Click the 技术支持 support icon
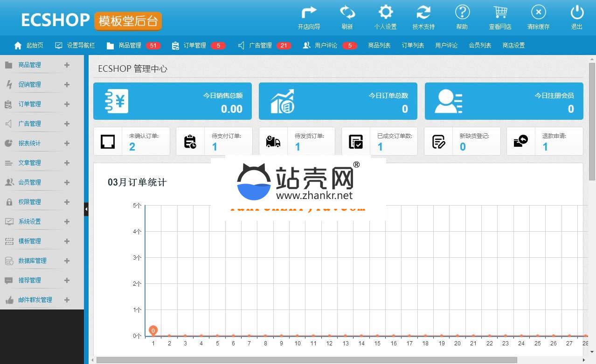The width and height of the screenshot is (596, 364). (423, 13)
